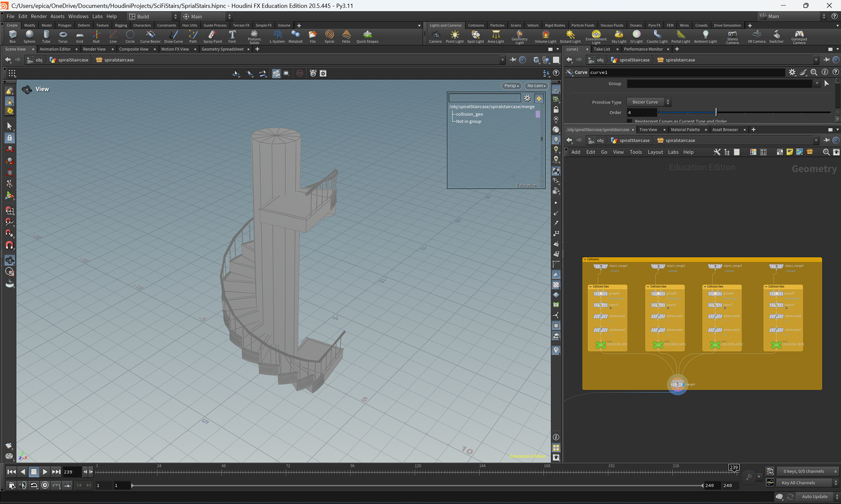Viewport: 841px width, 504px height.
Task: Adjust the Order slider
Action: [716, 113]
